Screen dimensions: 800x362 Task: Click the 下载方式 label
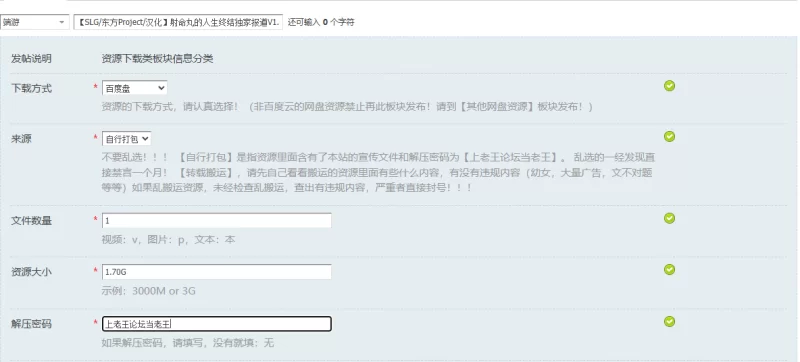pos(31,88)
